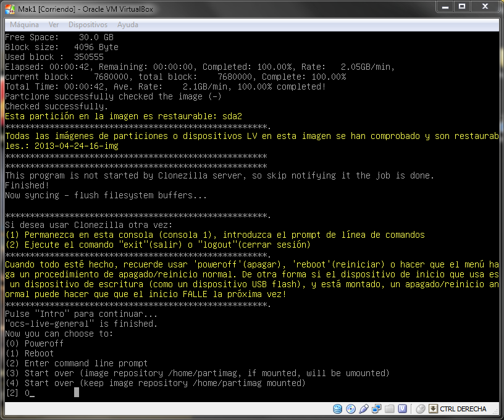
Task: Click '"ocs-live-general" is finished.' line
Action: [82, 324]
